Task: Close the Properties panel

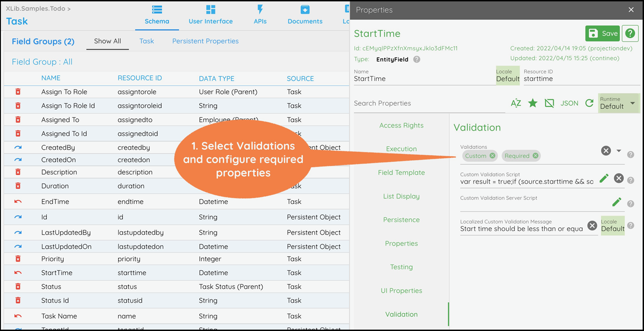Action: coord(631,10)
